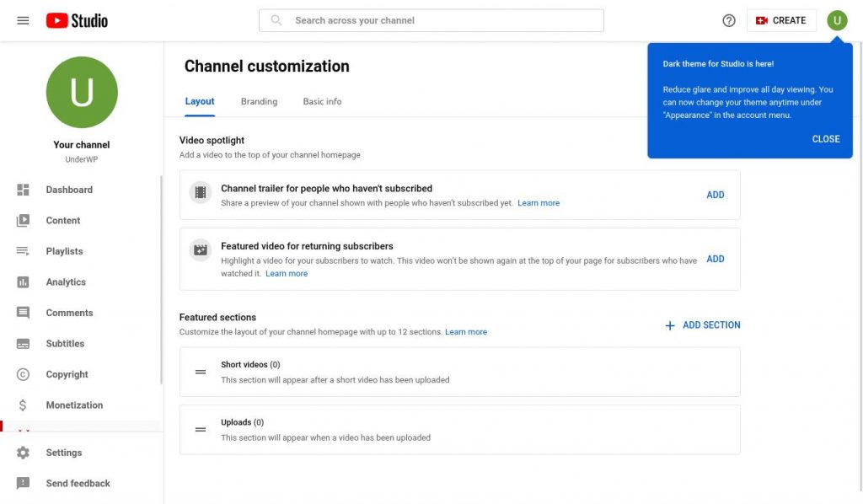Add a channel trailer video
The width and height of the screenshot is (863, 504).
(x=715, y=195)
